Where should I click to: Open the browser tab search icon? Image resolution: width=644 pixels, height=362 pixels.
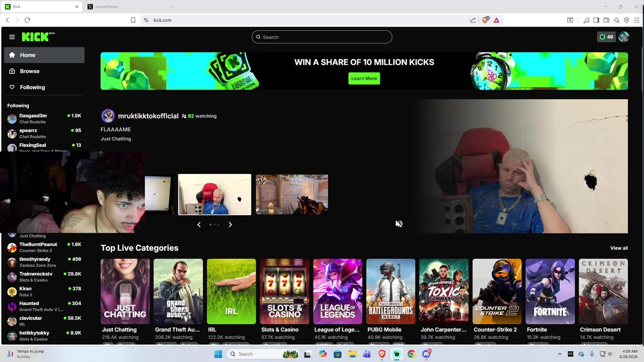pos(570,20)
